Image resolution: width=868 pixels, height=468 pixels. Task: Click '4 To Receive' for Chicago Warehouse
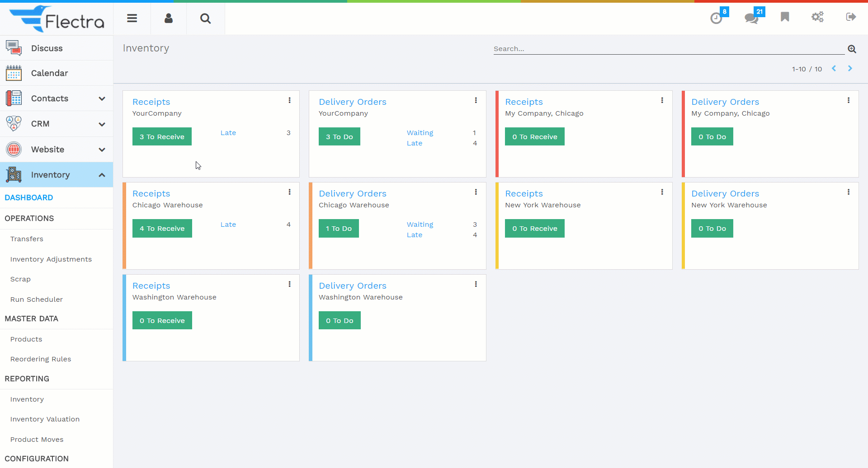pos(162,229)
